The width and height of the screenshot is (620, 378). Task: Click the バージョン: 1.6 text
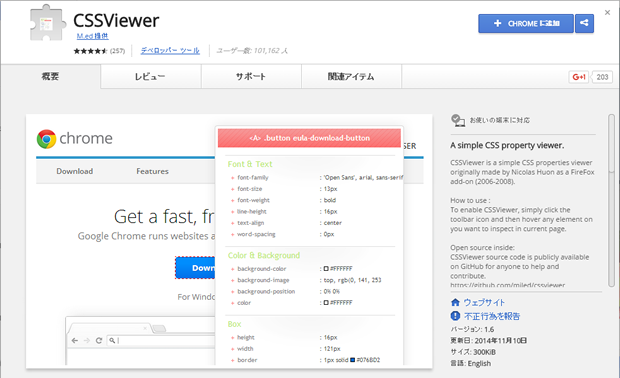(472, 329)
